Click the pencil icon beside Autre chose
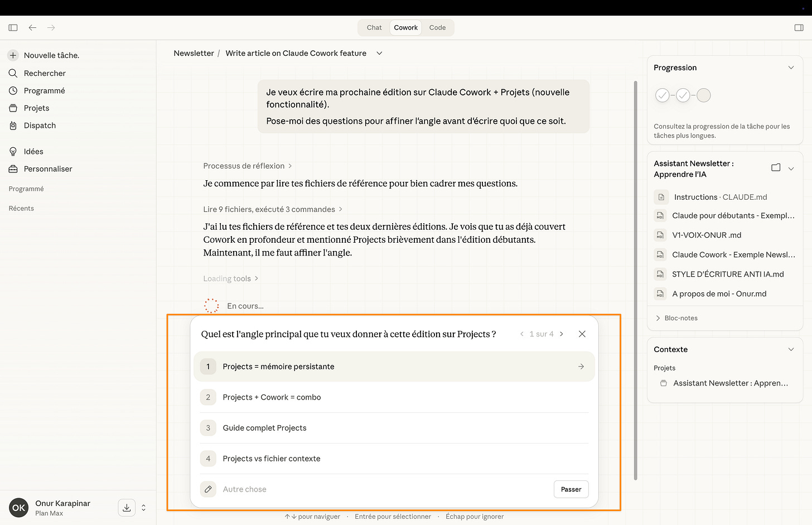 click(x=208, y=489)
